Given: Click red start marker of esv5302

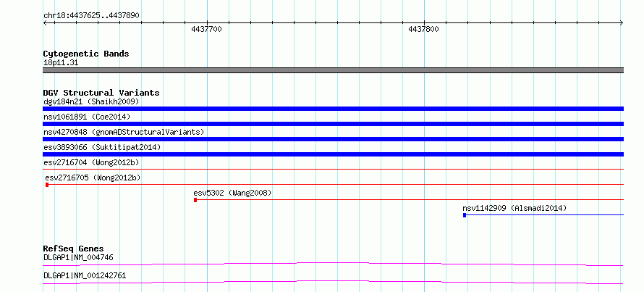Looking at the screenshot, I should [x=195, y=200].
